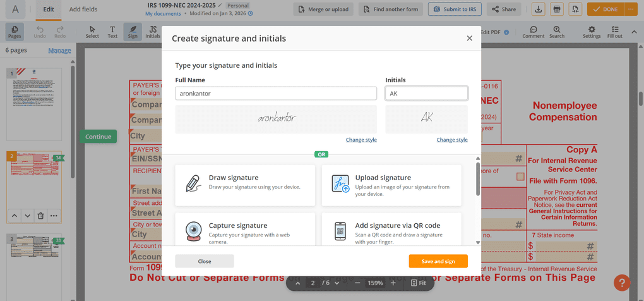Toggle the Pages panel
This screenshot has height=301, width=644.
coord(15,32)
